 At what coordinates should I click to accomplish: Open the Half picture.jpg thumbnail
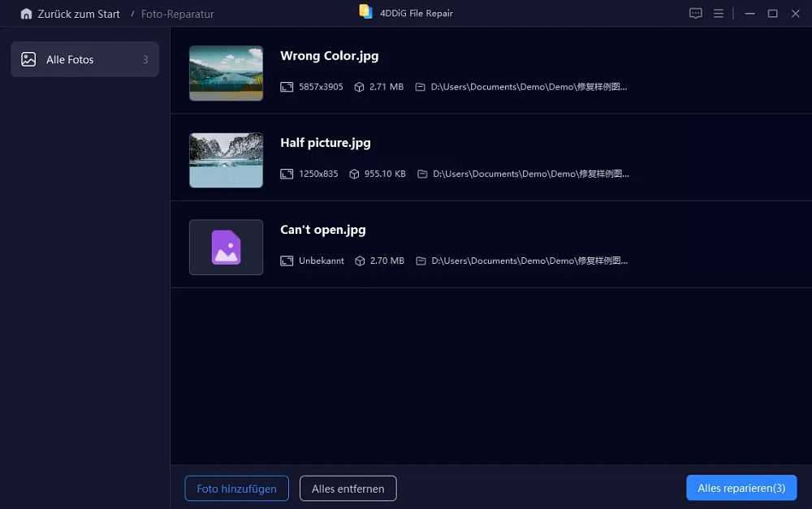(226, 160)
